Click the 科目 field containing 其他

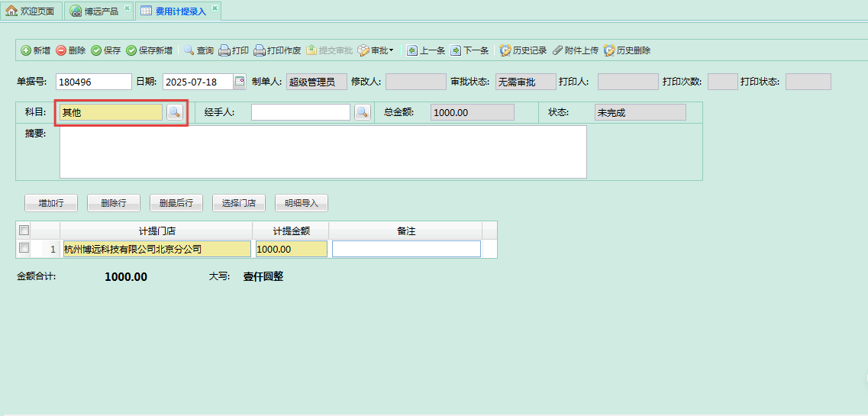111,112
